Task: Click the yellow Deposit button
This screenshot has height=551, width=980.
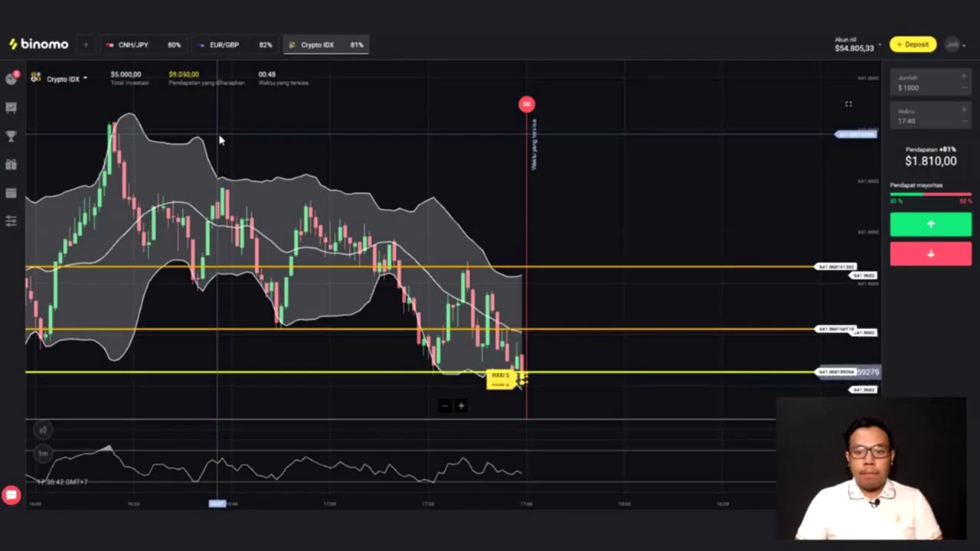Action: (913, 44)
